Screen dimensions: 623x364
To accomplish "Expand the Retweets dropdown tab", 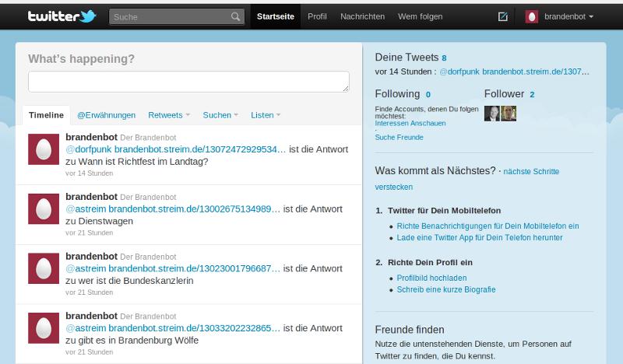I will [x=169, y=115].
